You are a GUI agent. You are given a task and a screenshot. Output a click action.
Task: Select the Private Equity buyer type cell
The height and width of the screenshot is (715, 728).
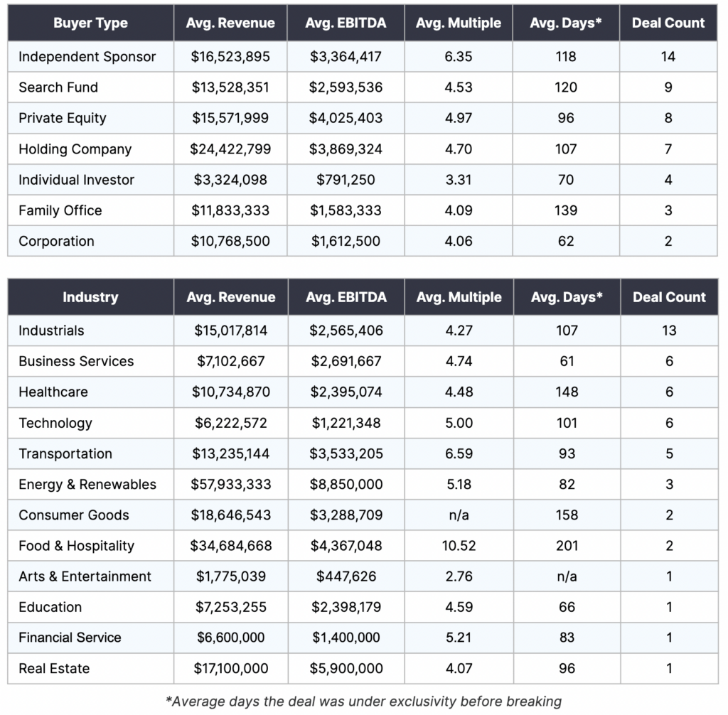click(x=63, y=118)
